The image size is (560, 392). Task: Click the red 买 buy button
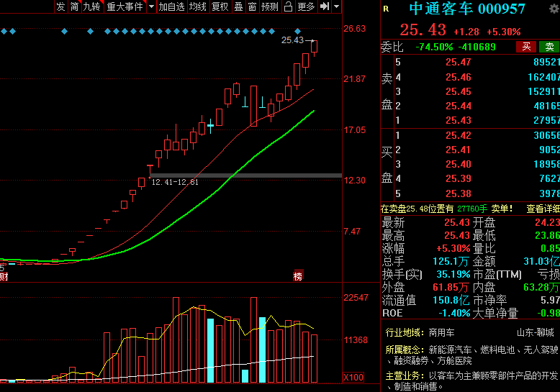click(526, 47)
